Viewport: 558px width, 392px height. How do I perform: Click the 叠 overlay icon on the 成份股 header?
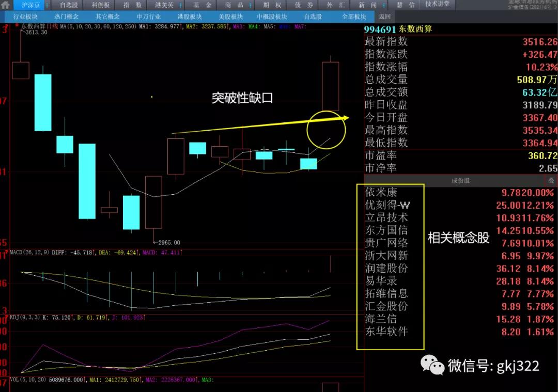551,181
